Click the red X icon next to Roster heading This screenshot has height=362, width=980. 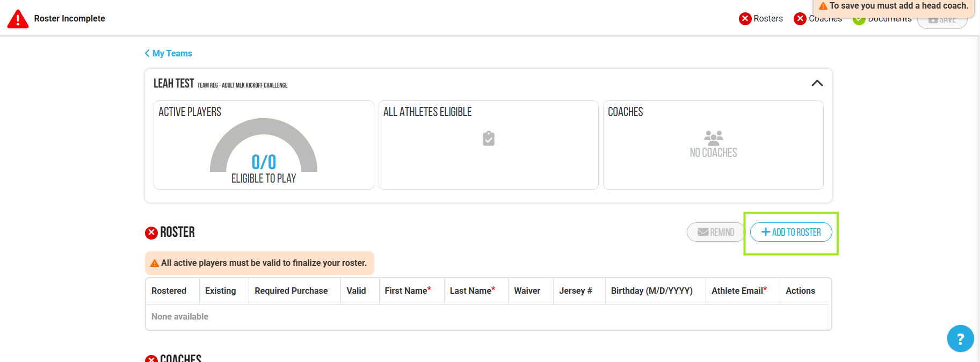pyautogui.click(x=151, y=233)
